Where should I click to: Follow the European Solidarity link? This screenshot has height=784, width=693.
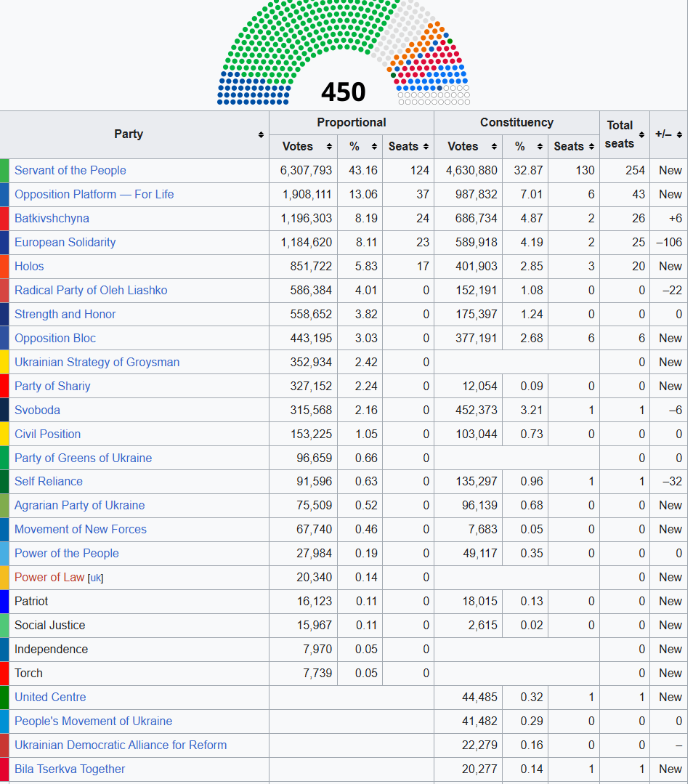(x=65, y=243)
